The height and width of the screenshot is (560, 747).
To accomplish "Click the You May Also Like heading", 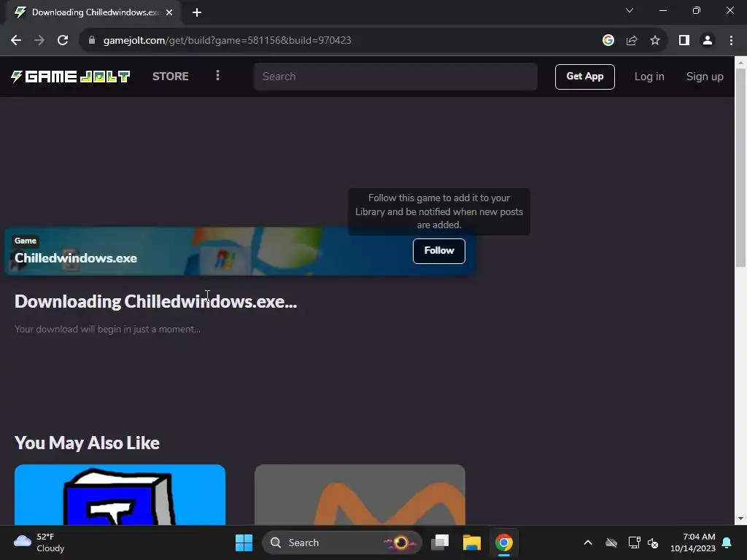I will pyautogui.click(x=88, y=443).
